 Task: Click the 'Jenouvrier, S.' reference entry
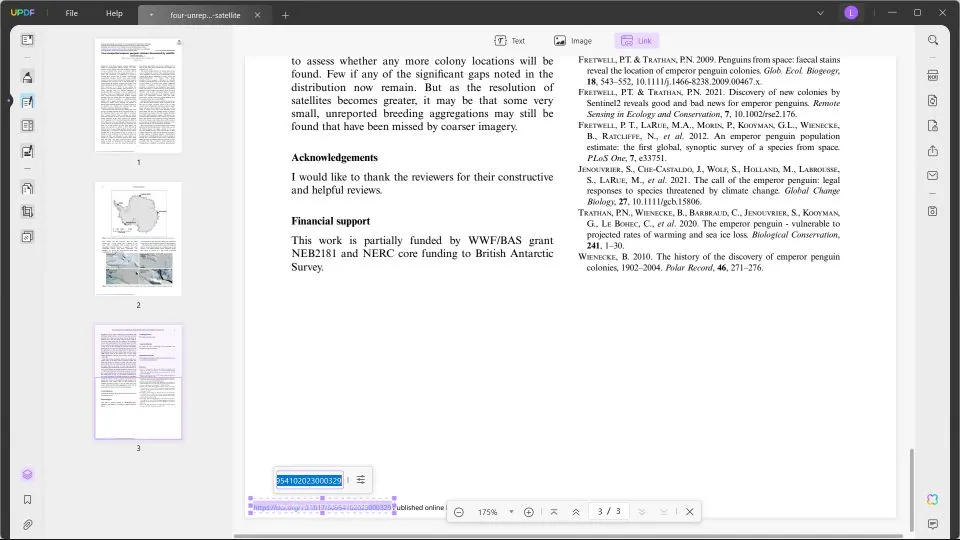coord(709,186)
